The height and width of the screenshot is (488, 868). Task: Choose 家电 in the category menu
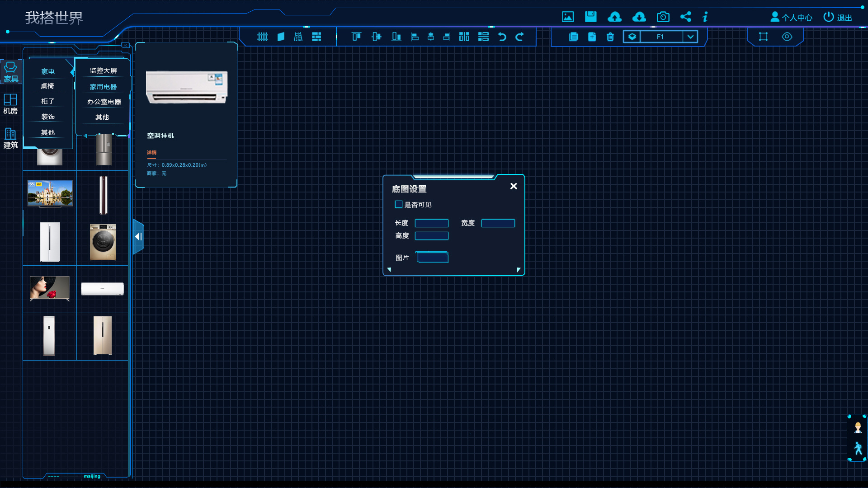(x=48, y=71)
